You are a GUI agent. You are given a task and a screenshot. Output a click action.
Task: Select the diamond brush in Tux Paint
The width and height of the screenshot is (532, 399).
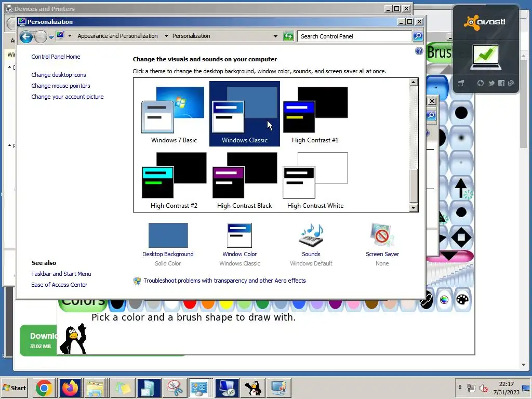461,237
